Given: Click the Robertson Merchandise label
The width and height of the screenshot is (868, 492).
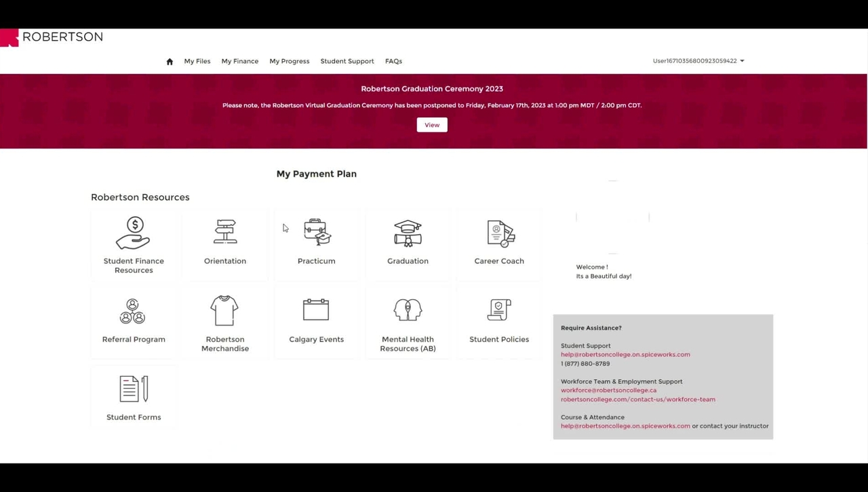Looking at the screenshot, I should [x=225, y=344].
